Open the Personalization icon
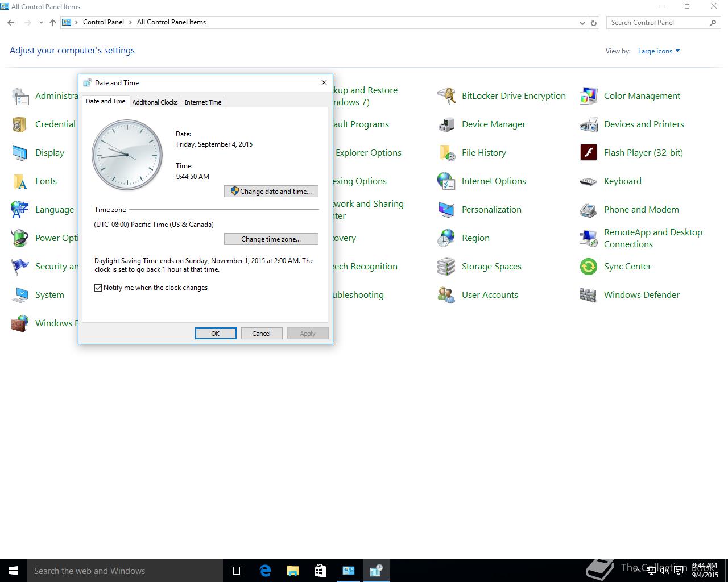The image size is (728, 582). [x=446, y=210]
